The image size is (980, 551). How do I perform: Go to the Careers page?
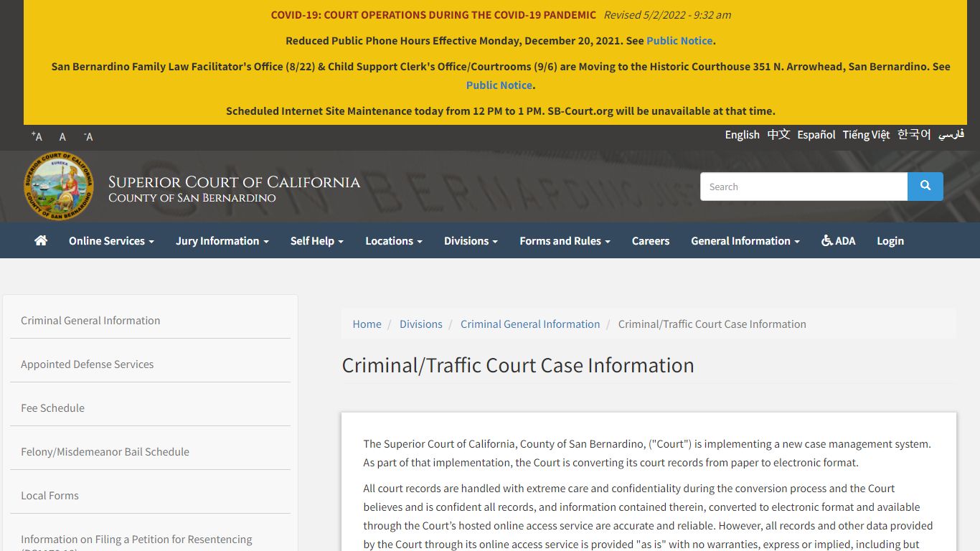pos(650,240)
